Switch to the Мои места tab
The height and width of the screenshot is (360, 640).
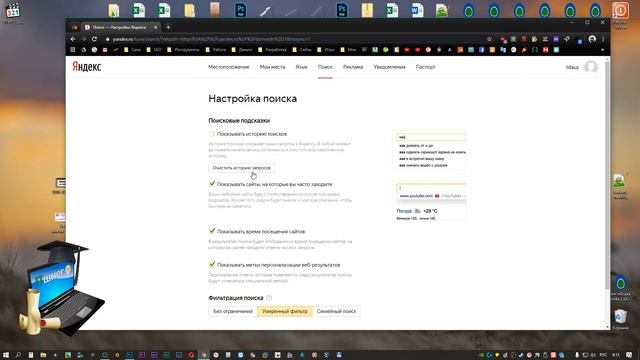pos(272,67)
